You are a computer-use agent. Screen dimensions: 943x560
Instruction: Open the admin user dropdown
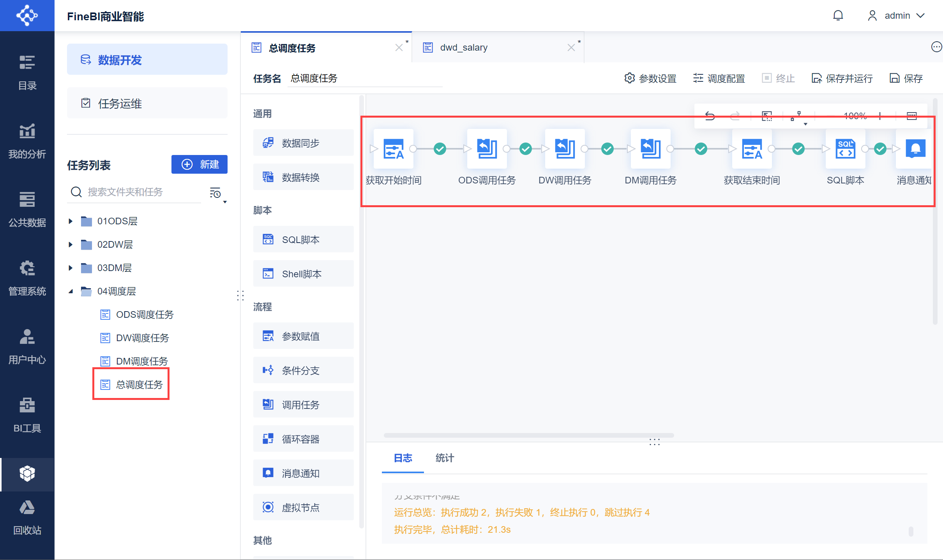(896, 16)
